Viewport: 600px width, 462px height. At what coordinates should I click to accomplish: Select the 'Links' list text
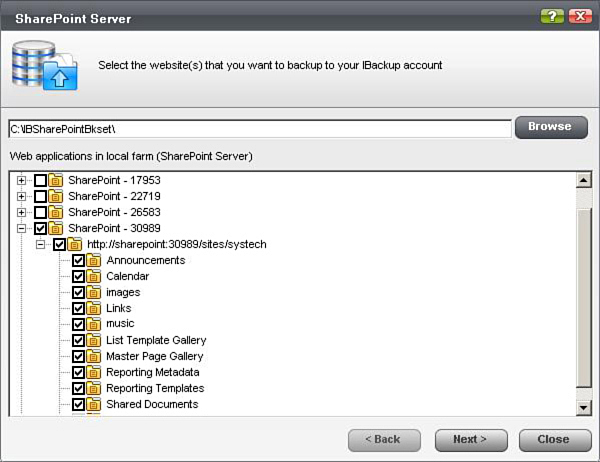pyautogui.click(x=119, y=308)
